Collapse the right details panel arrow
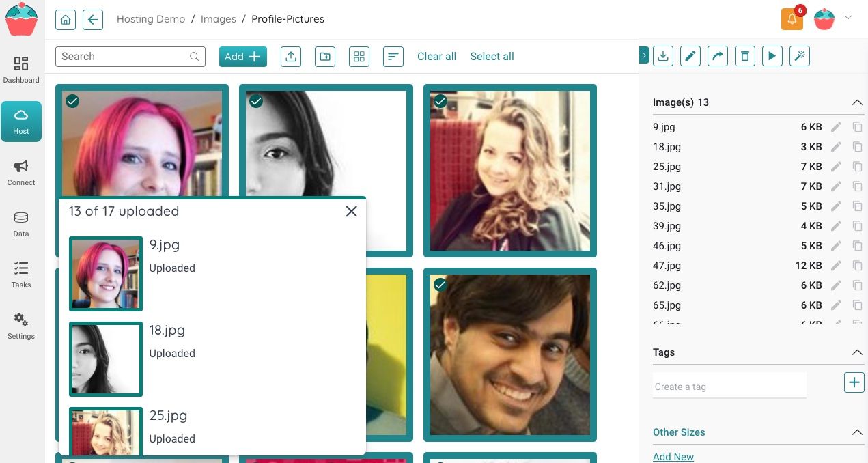The width and height of the screenshot is (868, 463). click(x=644, y=55)
